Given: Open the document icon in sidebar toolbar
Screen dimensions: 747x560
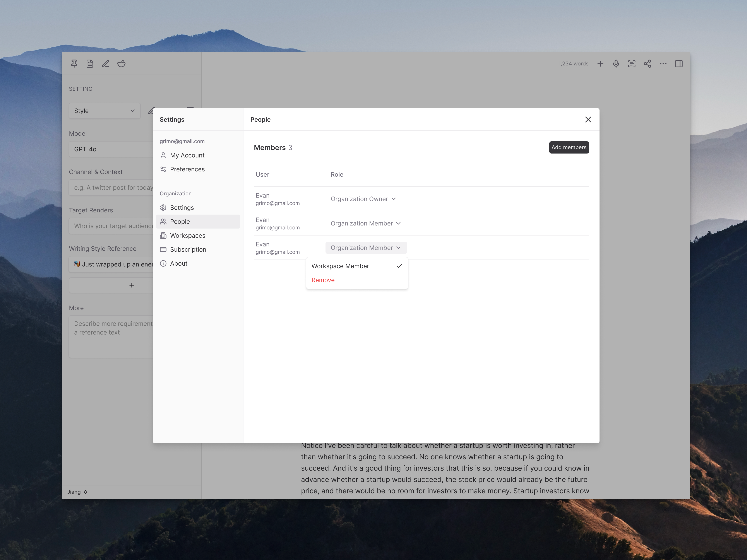Looking at the screenshot, I should (x=90, y=63).
